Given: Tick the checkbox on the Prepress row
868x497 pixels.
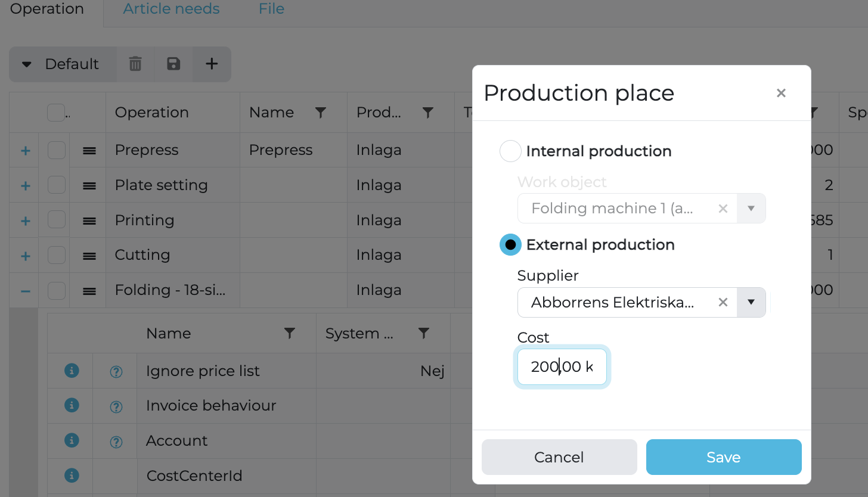Looking at the screenshot, I should pos(57,151).
